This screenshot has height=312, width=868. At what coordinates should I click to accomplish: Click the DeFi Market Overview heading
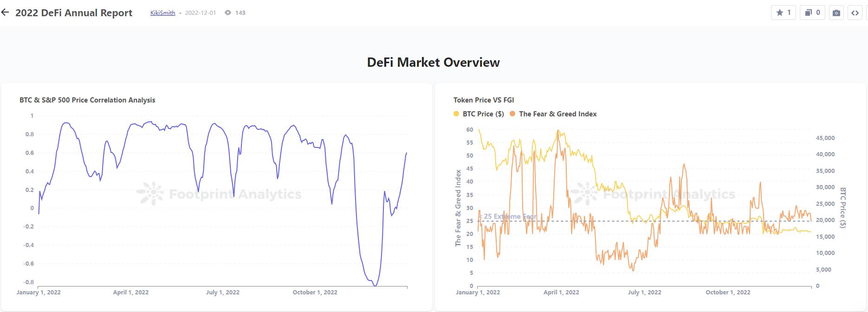tap(433, 63)
